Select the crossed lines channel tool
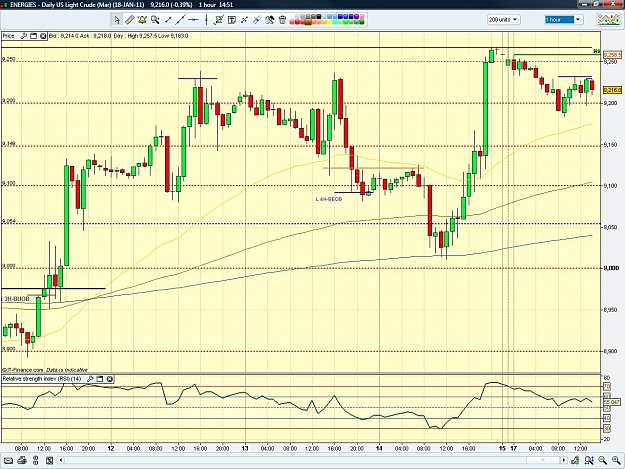 [257, 20]
